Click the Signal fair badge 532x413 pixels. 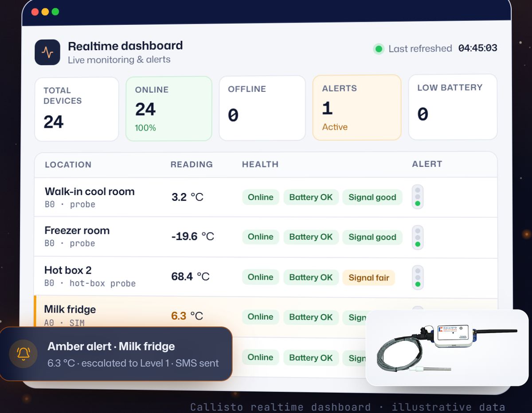point(369,278)
